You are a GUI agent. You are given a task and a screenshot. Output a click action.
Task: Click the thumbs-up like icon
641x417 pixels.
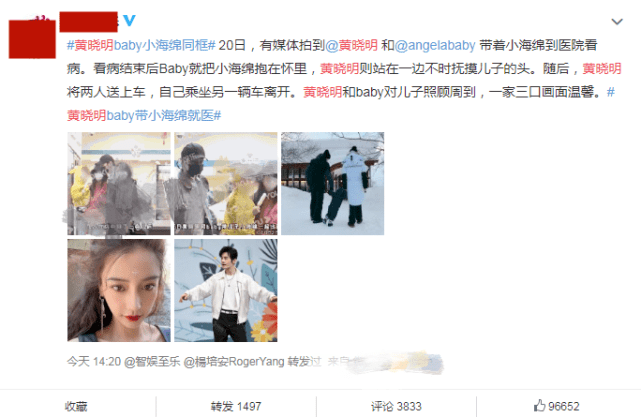click(x=539, y=406)
